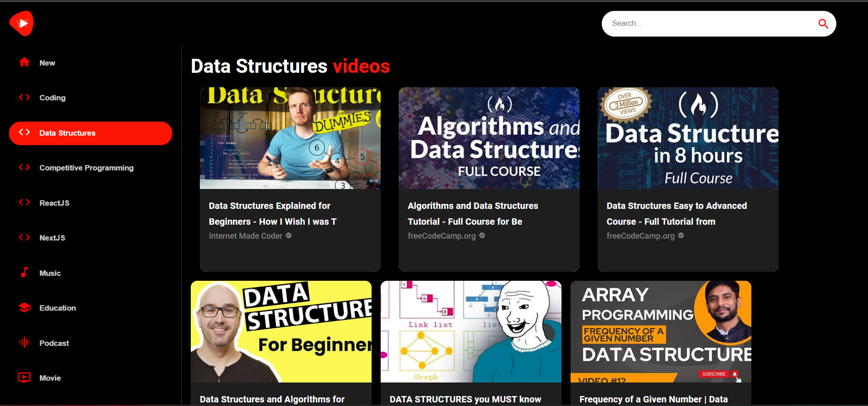The height and width of the screenshot is (406, 868).
Task: Click verified badge next to Internet Made Coder
Action: tap(288, 236)
